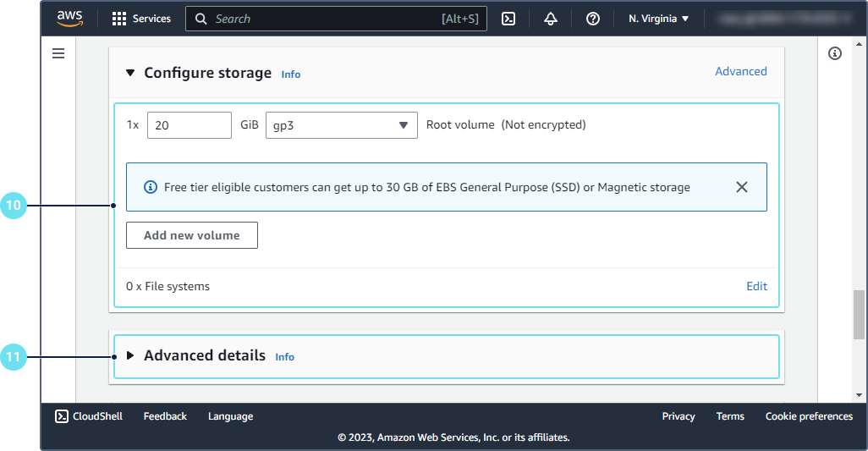Open the notifications bell
Viewport: 868px width, 451px height.
[551, 19]
